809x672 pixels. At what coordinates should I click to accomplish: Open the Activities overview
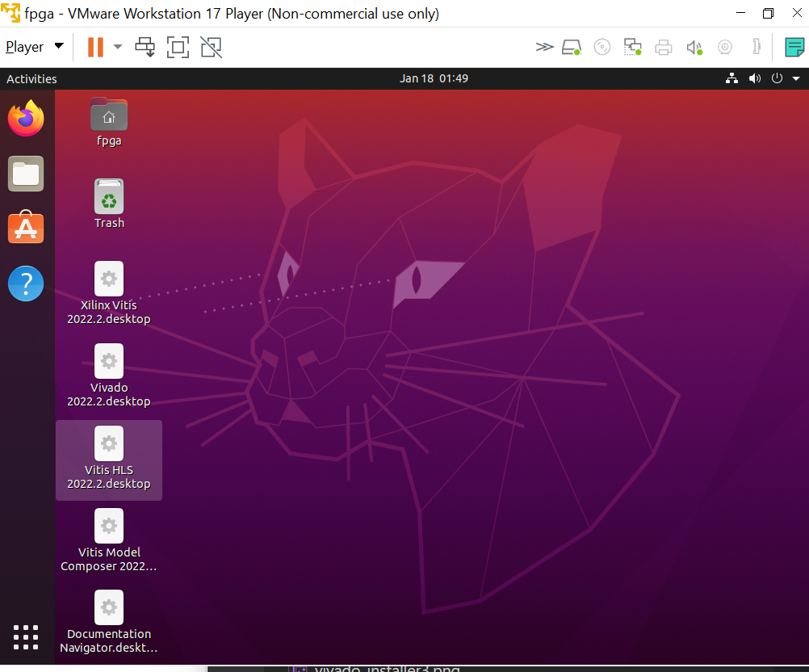pos(31,79)
